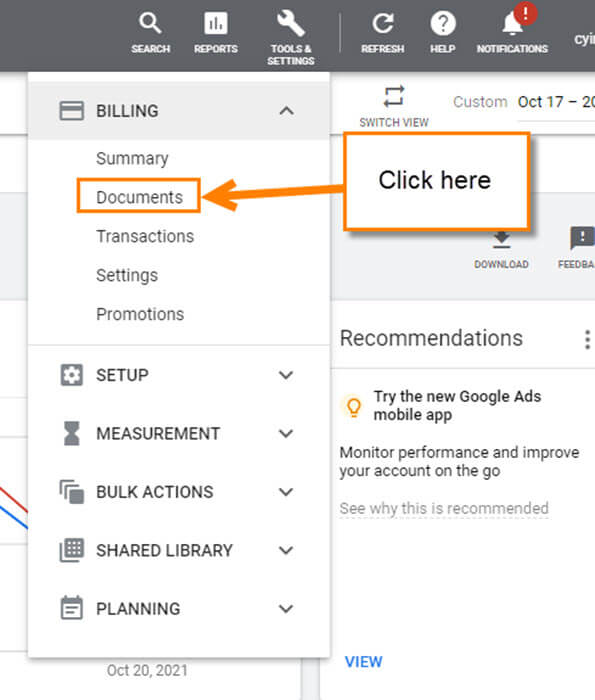Open Tools & Settings wrench icon
The height and width of the screenshot is (700, 595).
click(x=291, y=23)
